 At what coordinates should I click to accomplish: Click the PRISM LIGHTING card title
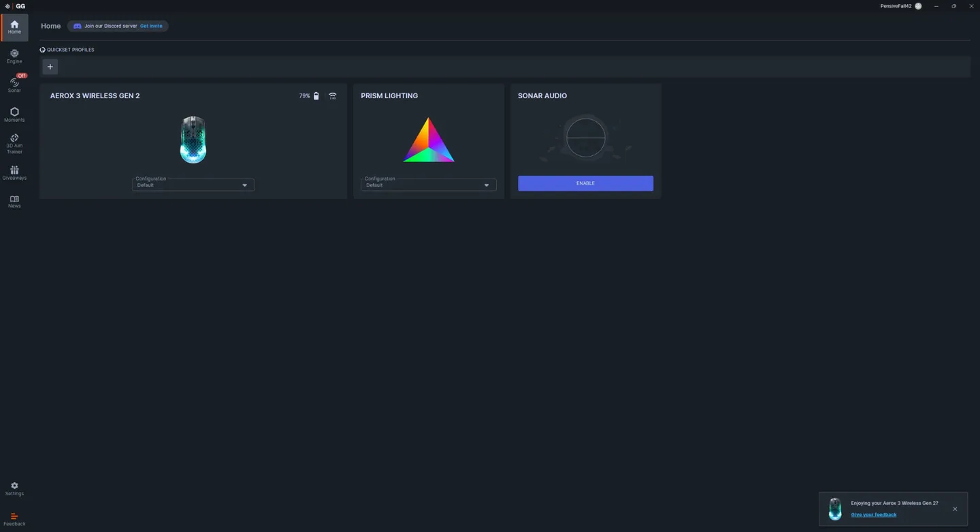[x=389, y=96]
